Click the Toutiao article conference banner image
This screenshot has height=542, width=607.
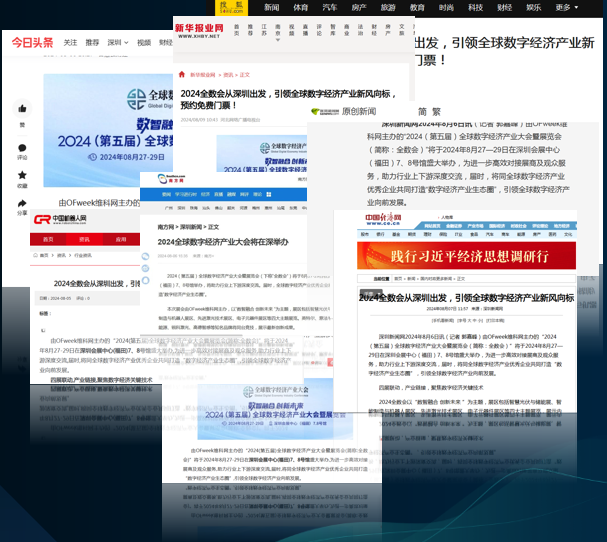click(x=108, y=130)
